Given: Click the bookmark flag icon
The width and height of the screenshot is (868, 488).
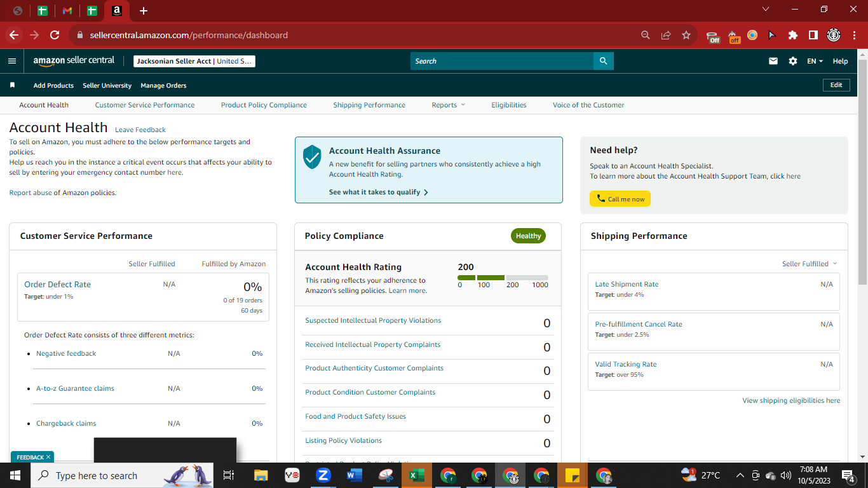Looking at the screenshot, I should 12,85.
